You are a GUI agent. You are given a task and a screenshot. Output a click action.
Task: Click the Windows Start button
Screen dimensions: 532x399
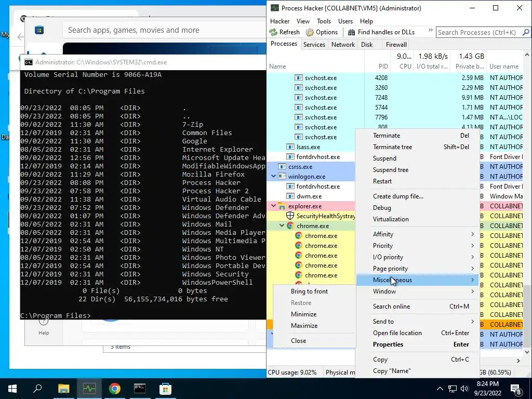tap(12, 389)
